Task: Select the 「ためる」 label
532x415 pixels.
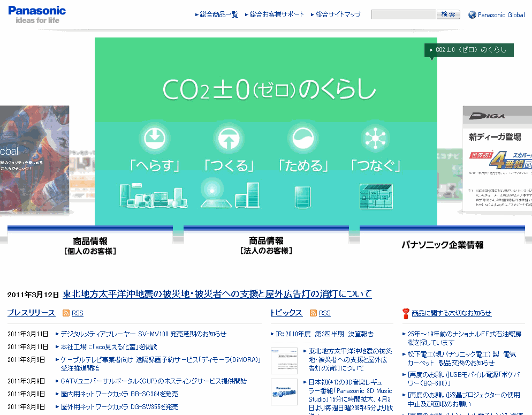Action: 303,166
